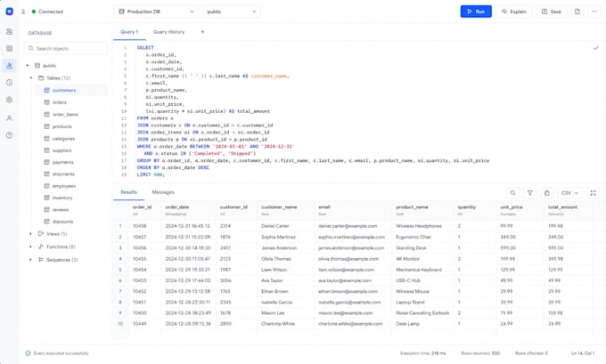The image size is (606, 364).
Task: Click order id 10457 in results
Action: coord(140,237)
